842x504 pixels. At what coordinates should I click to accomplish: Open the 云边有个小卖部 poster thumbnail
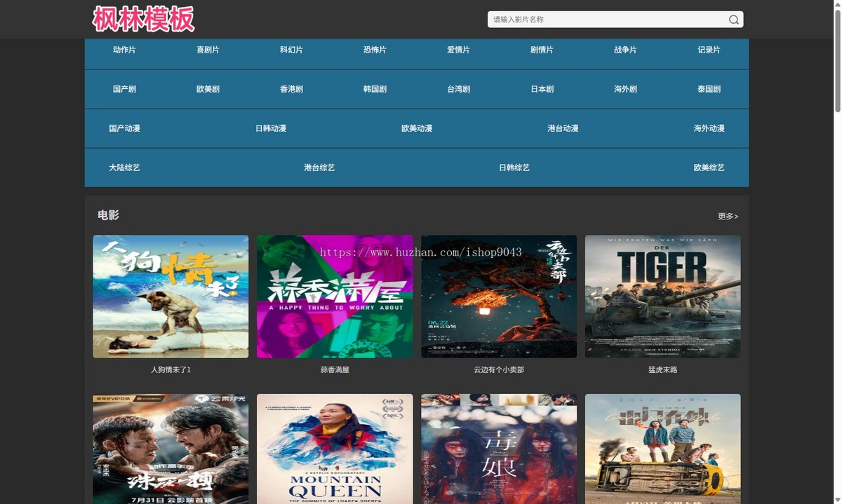[499, 297]
